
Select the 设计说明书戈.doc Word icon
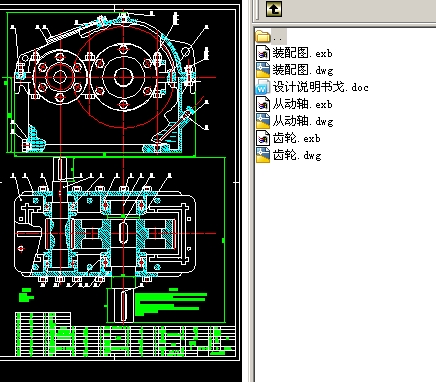(x=263, y=87)
